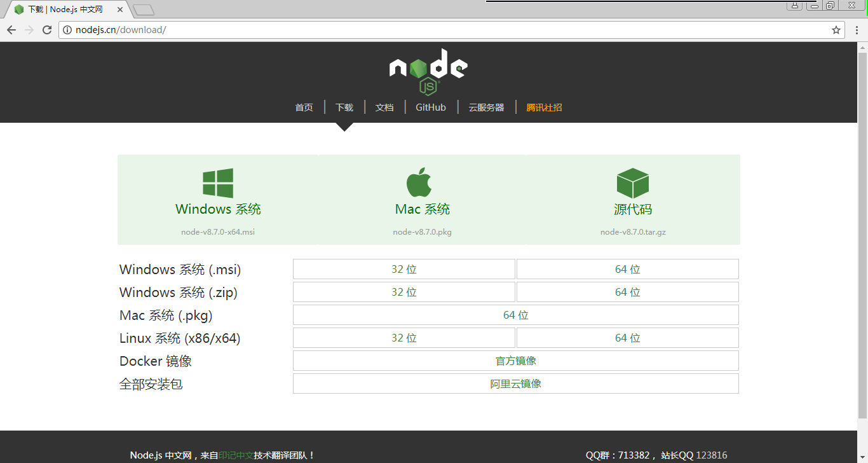Viewport: 868px width, 463px height.
Task: Click the Mac 系统 (.pkg) row label
Action: 166,315
